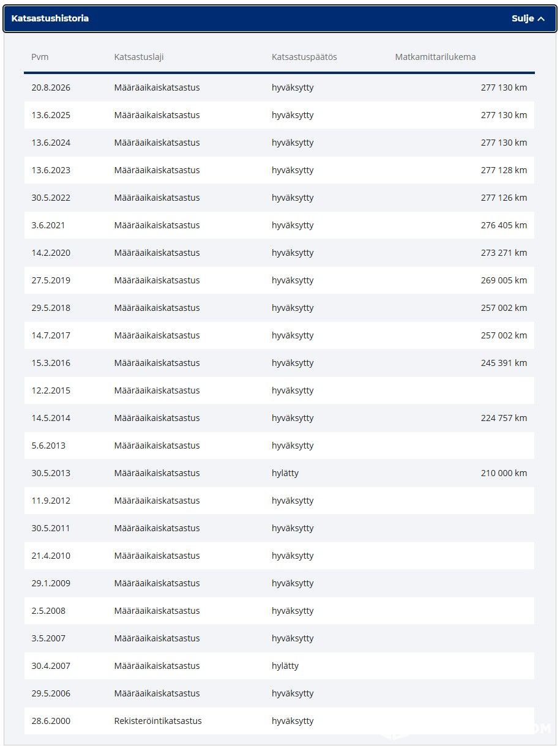Screen dimensions: 560x746
Task: Click the Sulje text to close history
Action: [x=523, y=19]
